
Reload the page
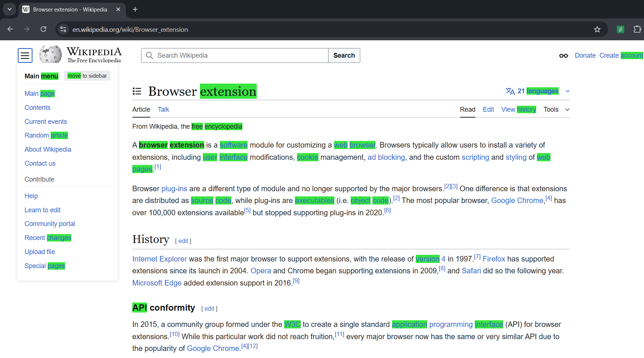pyautogui.click(x=44, y=30)
